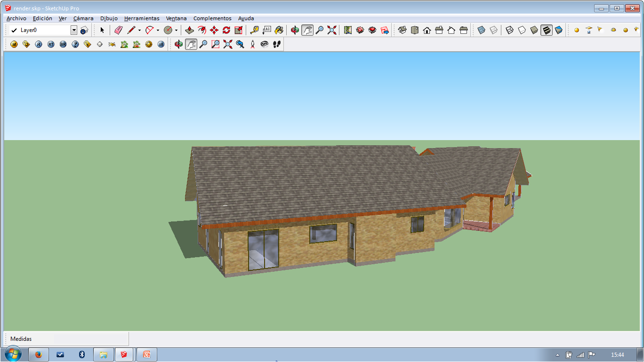Image resolution: width=644 pixels, height=362 pixels.
Task: Select the Rotate tool
Action: tap(226, 30)
